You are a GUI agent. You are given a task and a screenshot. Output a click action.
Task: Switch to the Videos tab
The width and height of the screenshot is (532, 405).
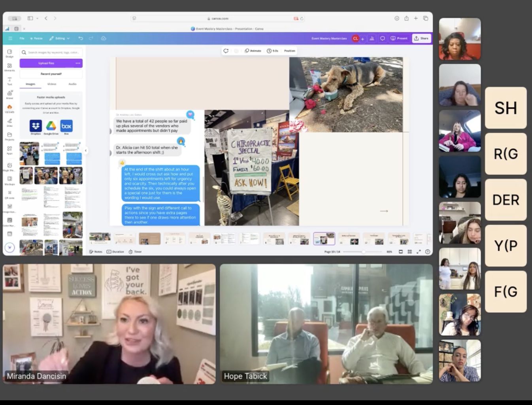pyautogui.click(x=52, y=84)
